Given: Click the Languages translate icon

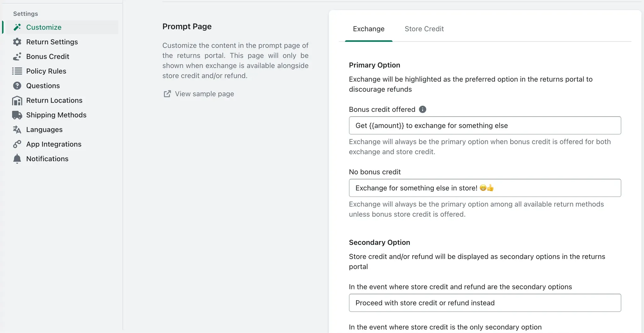Looking at the screenshot, I should coord(17,129).
